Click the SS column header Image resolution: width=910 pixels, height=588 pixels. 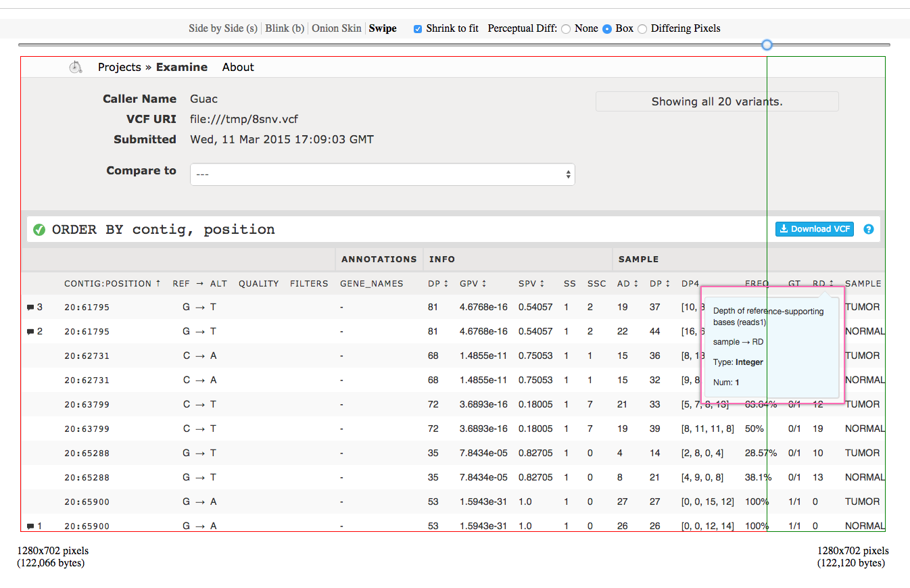[x=570, y=284]
